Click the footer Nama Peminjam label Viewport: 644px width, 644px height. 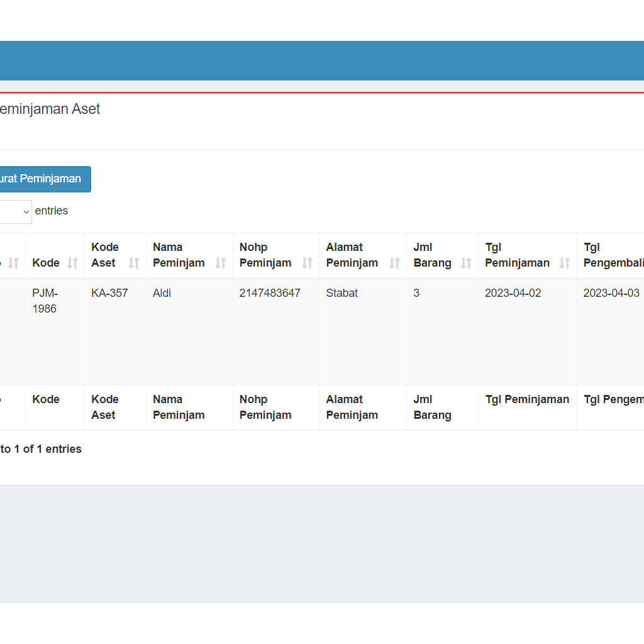click(178, 407)
